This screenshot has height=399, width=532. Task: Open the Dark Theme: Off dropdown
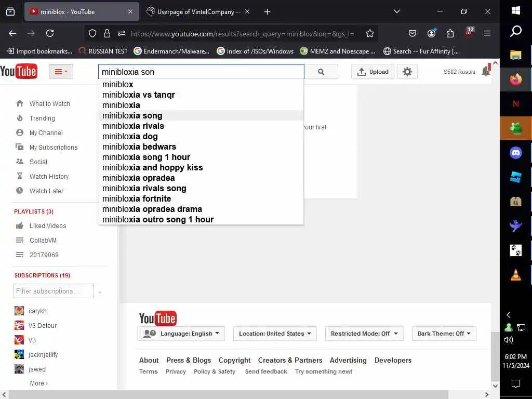[x=444, y=334]
